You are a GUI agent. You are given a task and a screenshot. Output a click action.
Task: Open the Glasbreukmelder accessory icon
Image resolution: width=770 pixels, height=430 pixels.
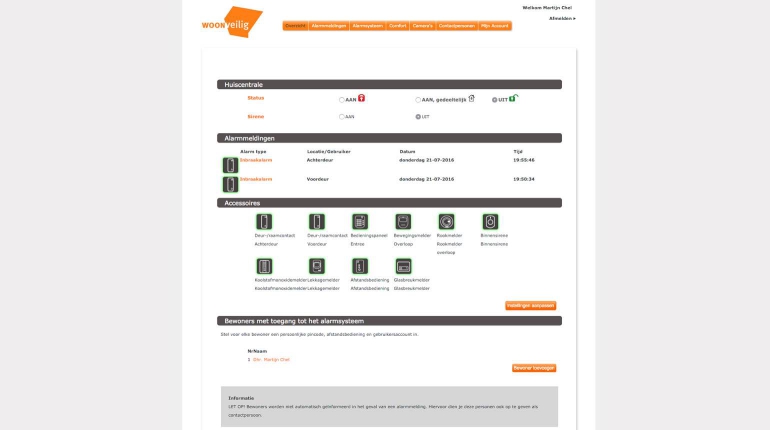pyautogui.click(x=403, y=266)
